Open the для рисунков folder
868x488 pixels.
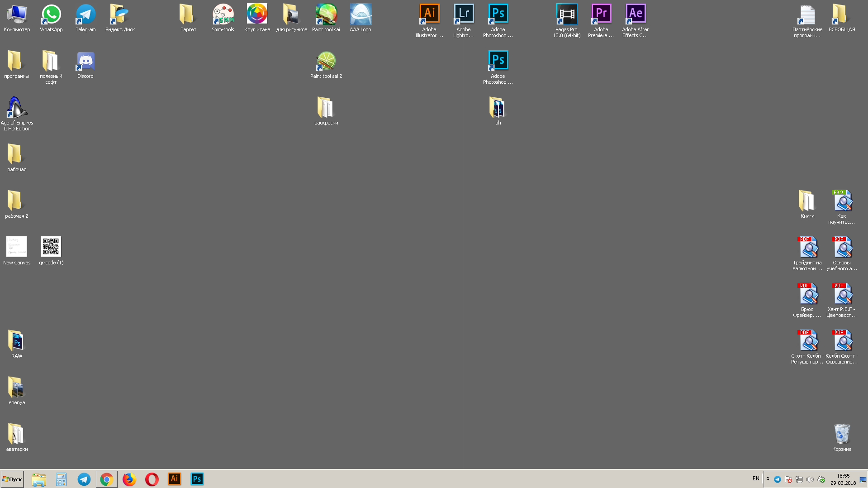coord(291,18)
